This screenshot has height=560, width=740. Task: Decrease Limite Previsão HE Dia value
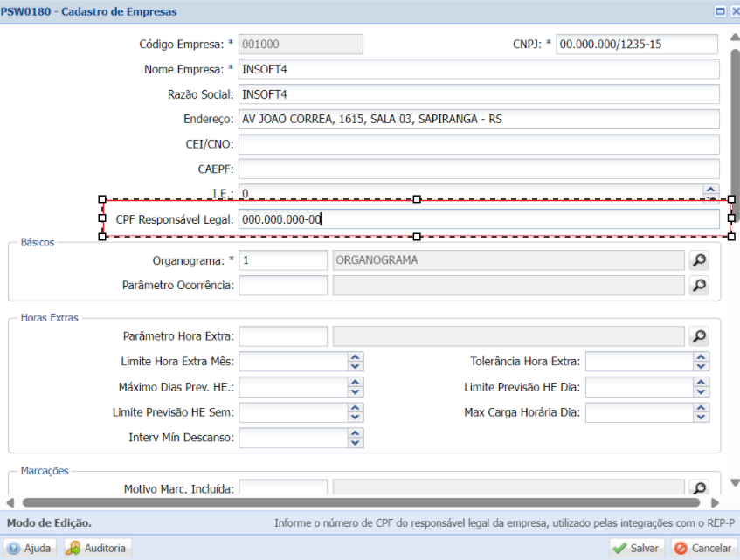(x=701, y=391)
